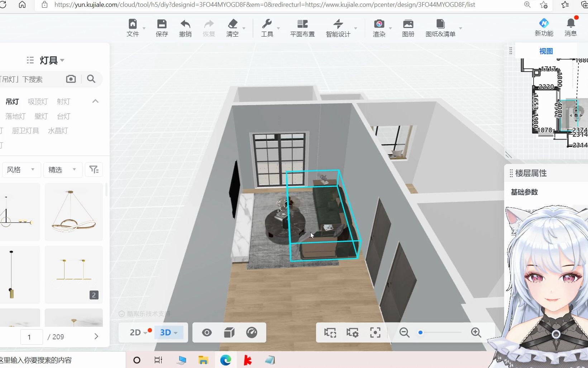
Task: Expand the 图纸&清单 dropdown arrow
Action: 460,28
